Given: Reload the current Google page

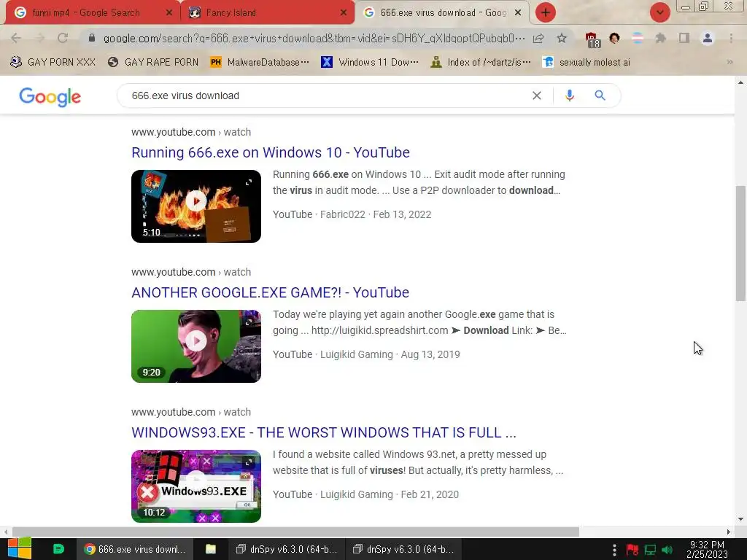Looking at the screenshot, I should click(63, 38).
